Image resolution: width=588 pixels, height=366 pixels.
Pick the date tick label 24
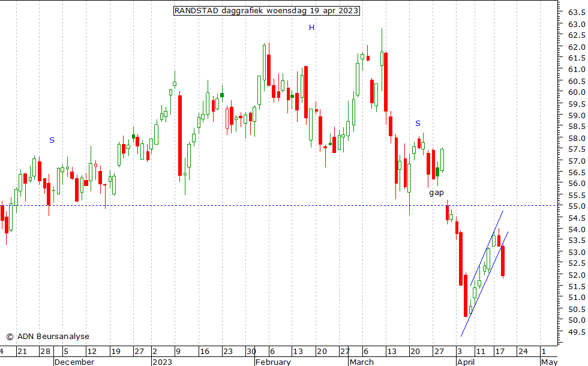coord(523,352)
